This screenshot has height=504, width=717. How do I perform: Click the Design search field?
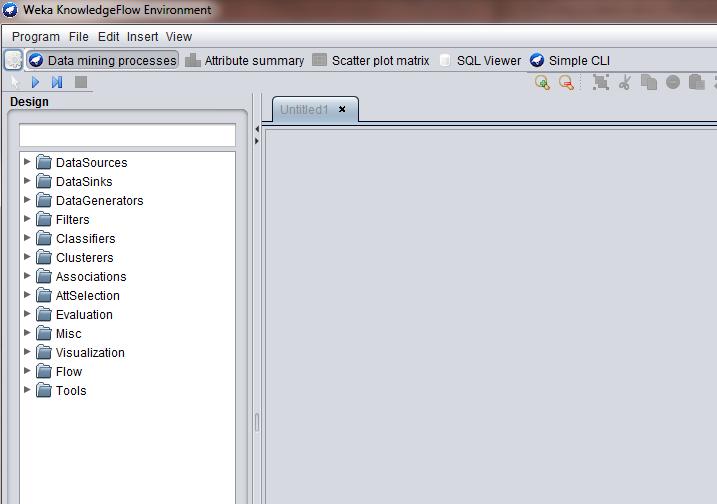pos(128,135)
